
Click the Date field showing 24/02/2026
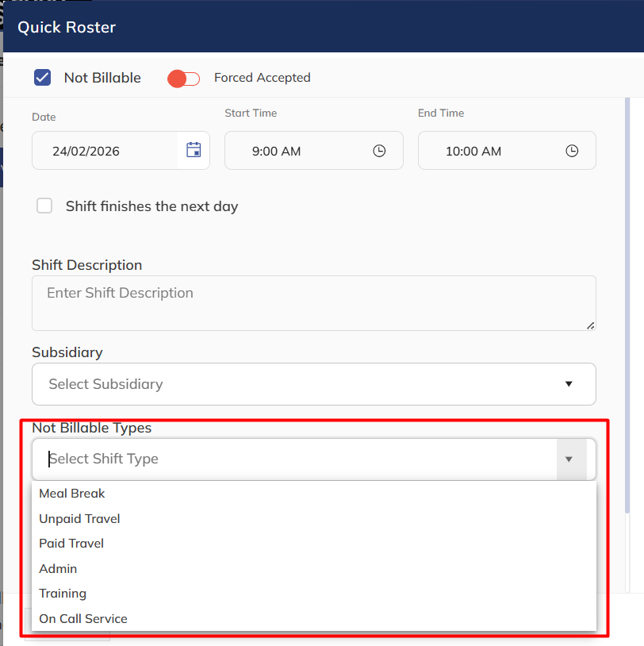coord(103,151)
